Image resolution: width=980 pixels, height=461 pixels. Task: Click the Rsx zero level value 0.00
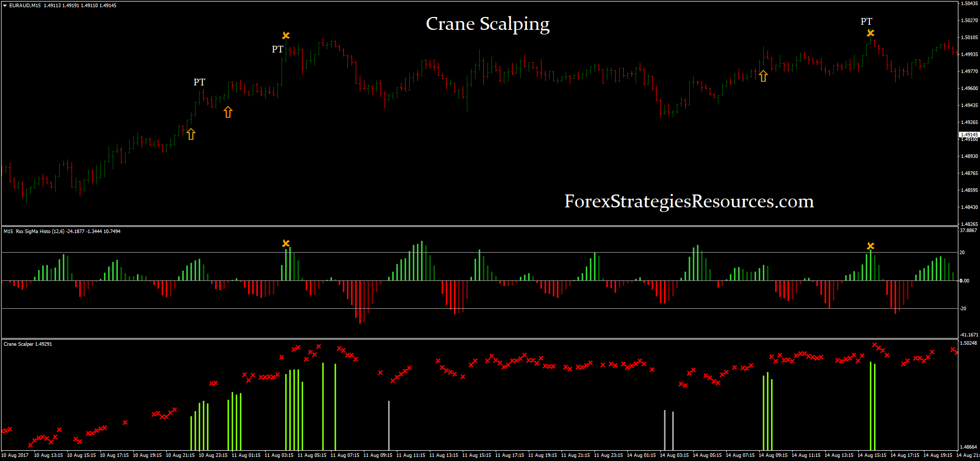[965, 281]
